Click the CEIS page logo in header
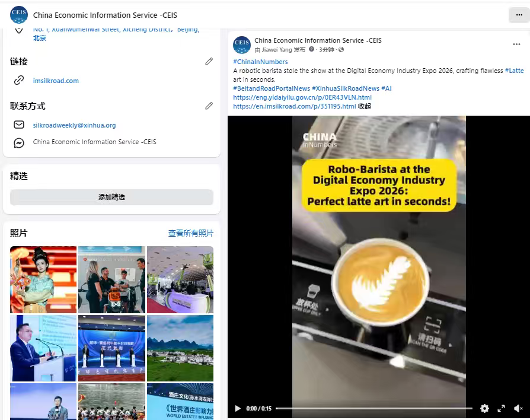Screen dimensions: 530x420 point(19,15)
